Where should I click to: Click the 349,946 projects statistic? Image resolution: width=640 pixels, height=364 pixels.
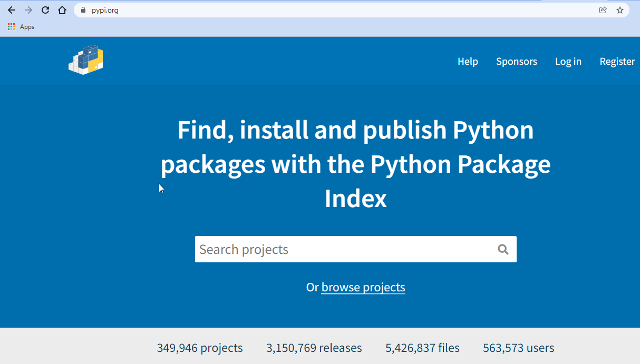click(x=199, y=348)
